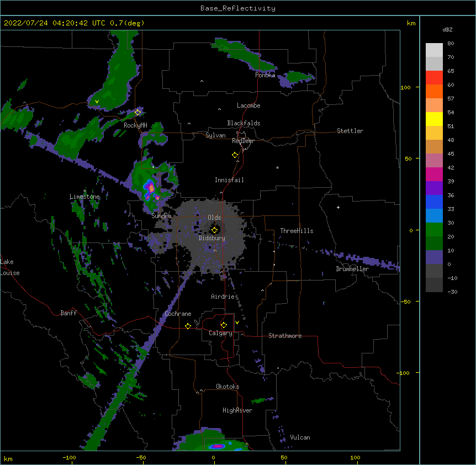Click the ThreeHills town label
476x465 pixels.
(297, 231)
